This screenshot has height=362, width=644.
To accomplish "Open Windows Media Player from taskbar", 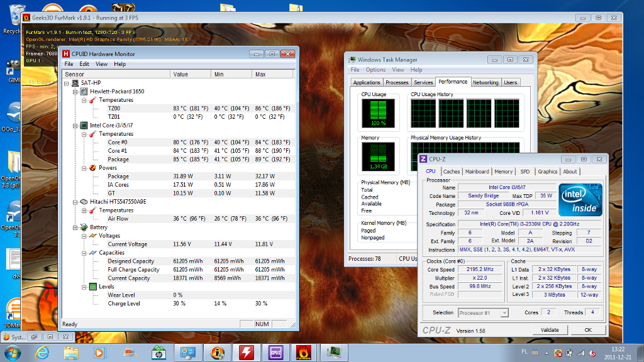I will (x=99, y=353).
